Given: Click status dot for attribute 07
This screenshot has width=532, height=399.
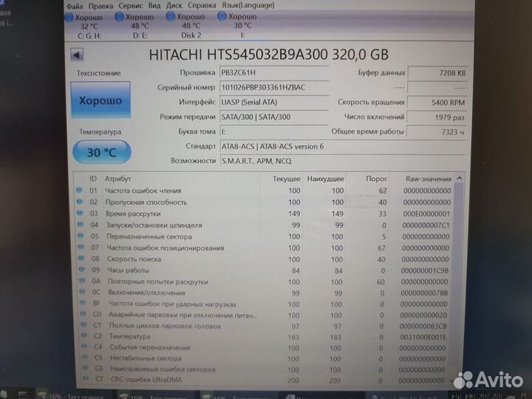Looking at the screenshot, I should pos(81,247).
